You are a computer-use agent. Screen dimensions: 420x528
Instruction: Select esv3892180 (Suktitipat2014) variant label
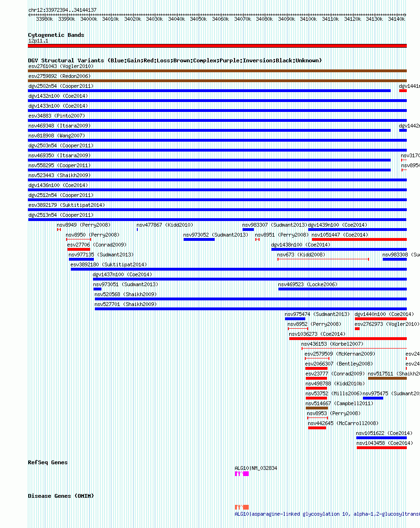(x=109, y=264)
